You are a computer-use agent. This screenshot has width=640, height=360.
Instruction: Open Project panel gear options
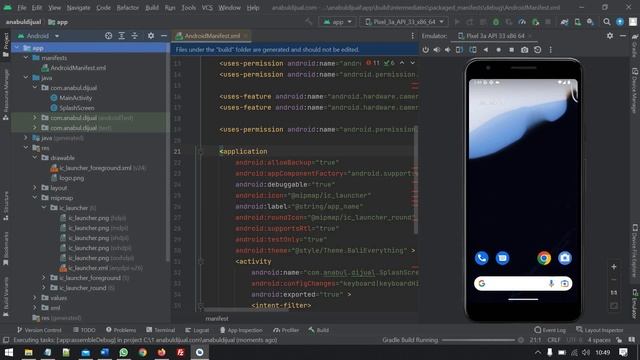pos(151,36)
